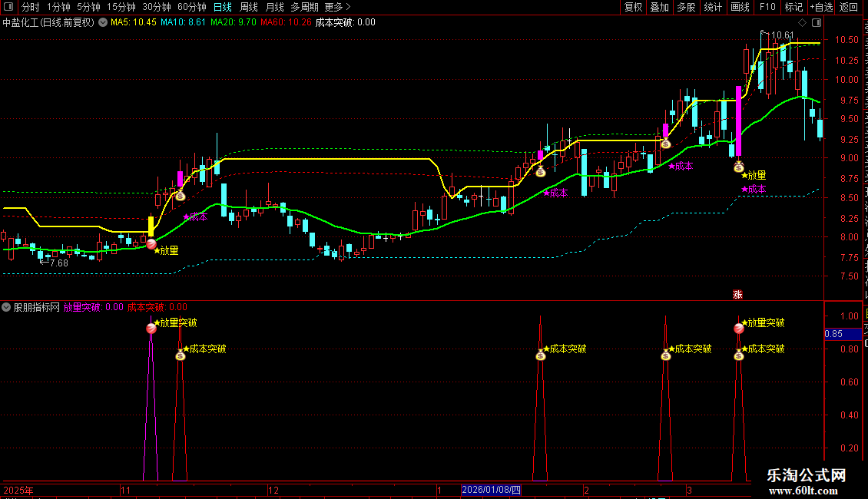
Task: Click money bag signal under 放量 label
Action: pos(738,167)
